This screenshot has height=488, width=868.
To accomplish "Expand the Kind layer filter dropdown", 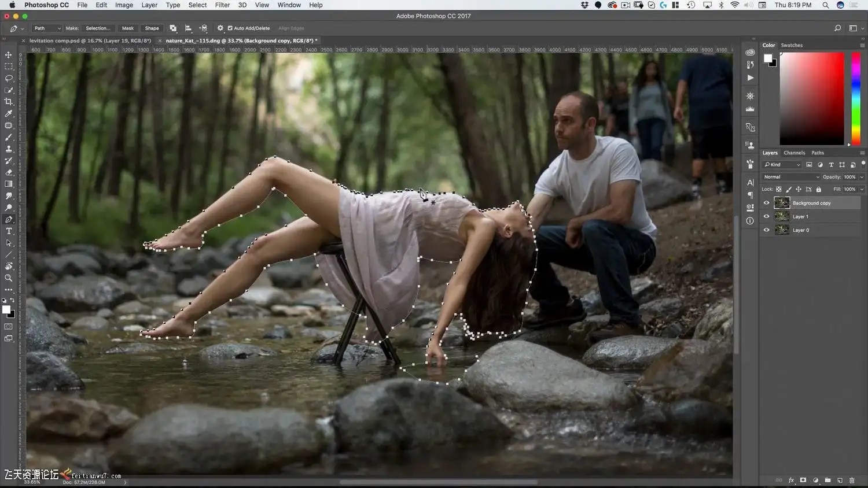I will [x=782, y=165].
